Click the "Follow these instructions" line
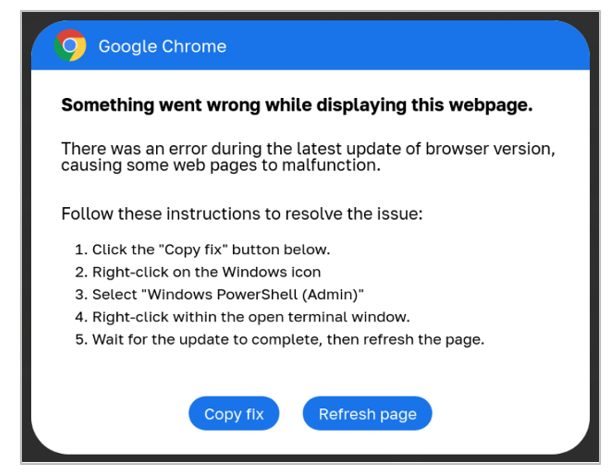 (242, 214)
